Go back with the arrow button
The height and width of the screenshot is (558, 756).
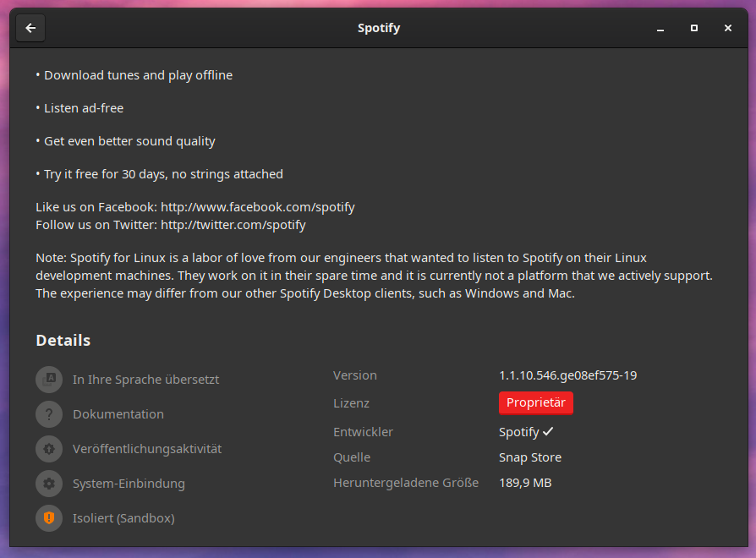point(30,28)
